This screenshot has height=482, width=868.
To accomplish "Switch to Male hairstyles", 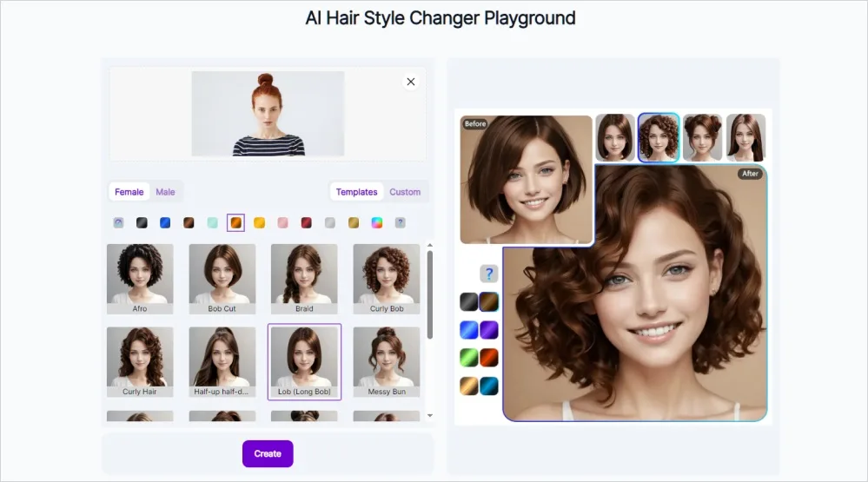I will pyautogui.click(x=165, y=192).
